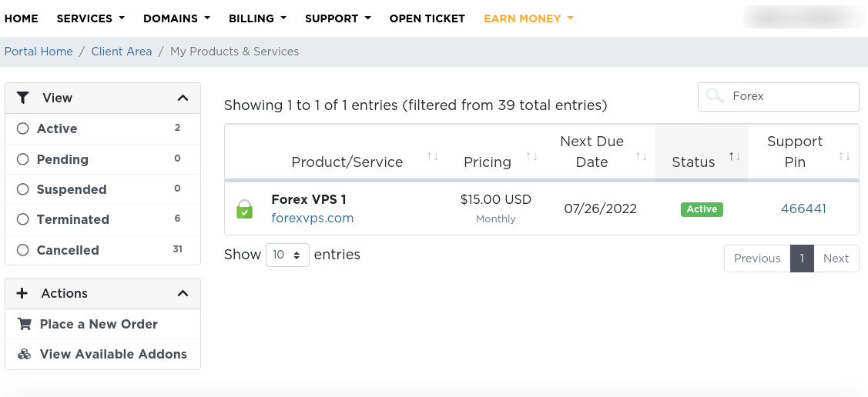The height and width of the screenshot is (397, 868).
Task: Click the Next pagination button
Action: point(836,259)
